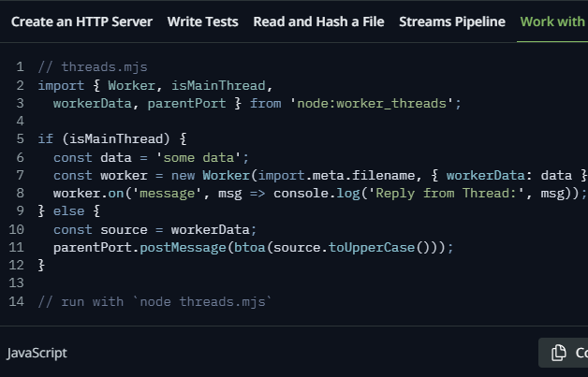Open the Streams Pipeline tab

click(452, 22)
